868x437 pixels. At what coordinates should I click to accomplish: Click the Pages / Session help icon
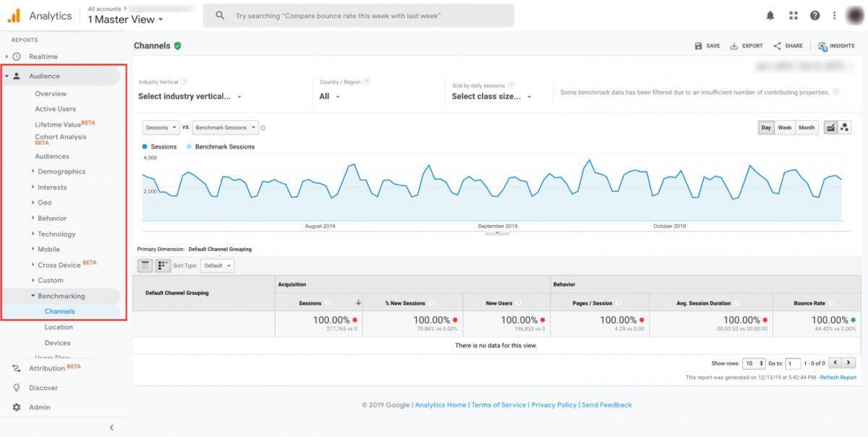pyautogui.click(x=618, y=303)
